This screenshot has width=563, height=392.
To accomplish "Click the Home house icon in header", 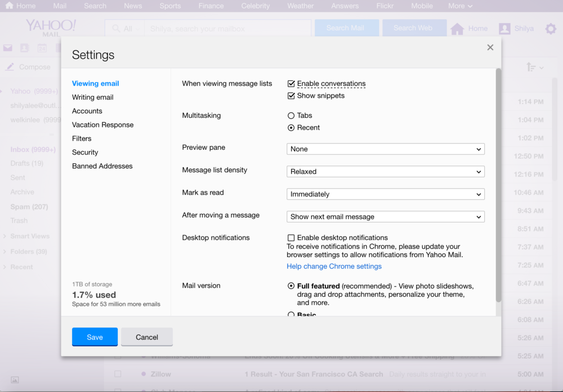I will pyautogui.click(x=457, y=29).
